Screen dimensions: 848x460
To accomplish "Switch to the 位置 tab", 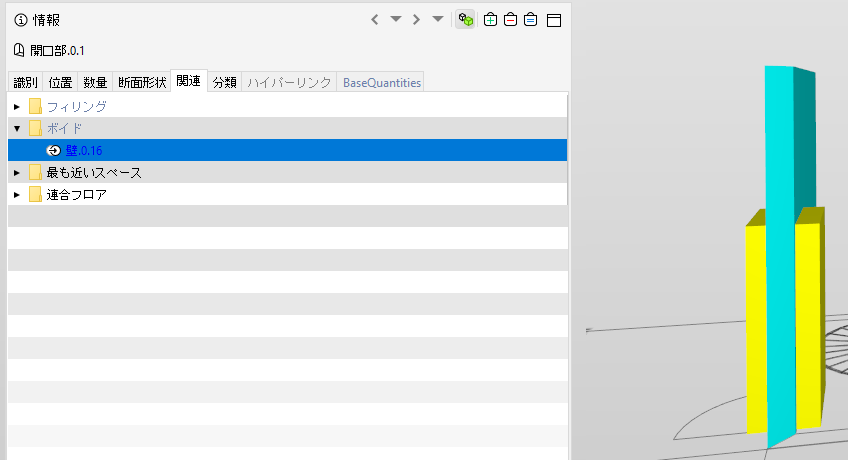I will pos(60,82).
